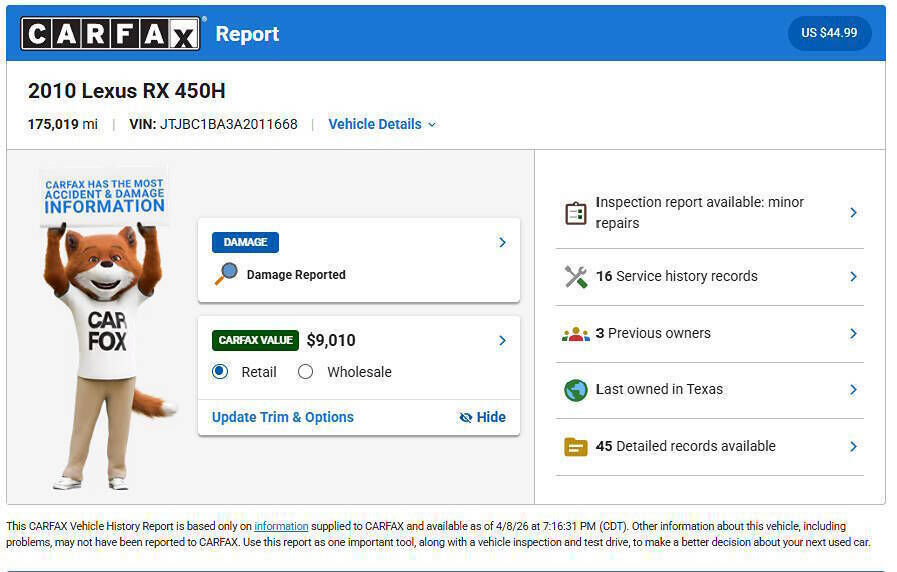This screenshot has height=572, width=897.
Task: Open the Damage card chevron arrow
Action: point(502,242)
